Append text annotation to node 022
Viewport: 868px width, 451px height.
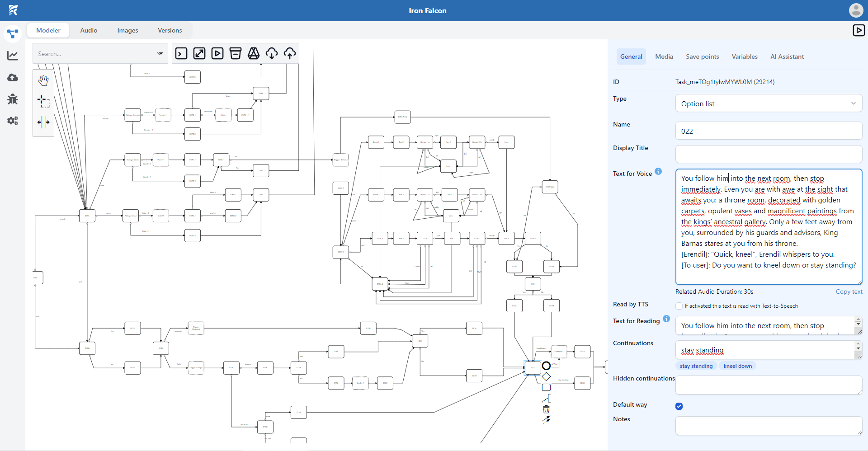click(x=546, y=399)
